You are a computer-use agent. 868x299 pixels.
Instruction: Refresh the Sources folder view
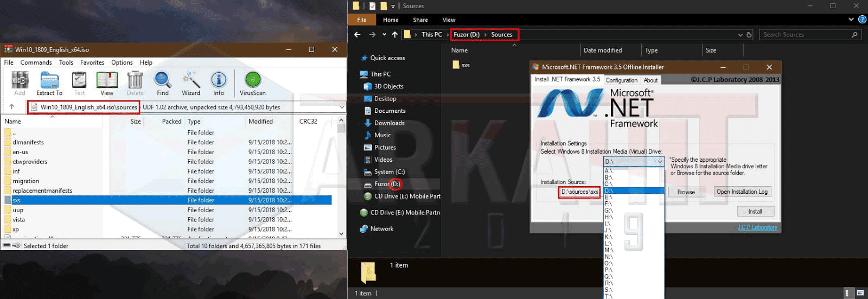pos(749,35)
